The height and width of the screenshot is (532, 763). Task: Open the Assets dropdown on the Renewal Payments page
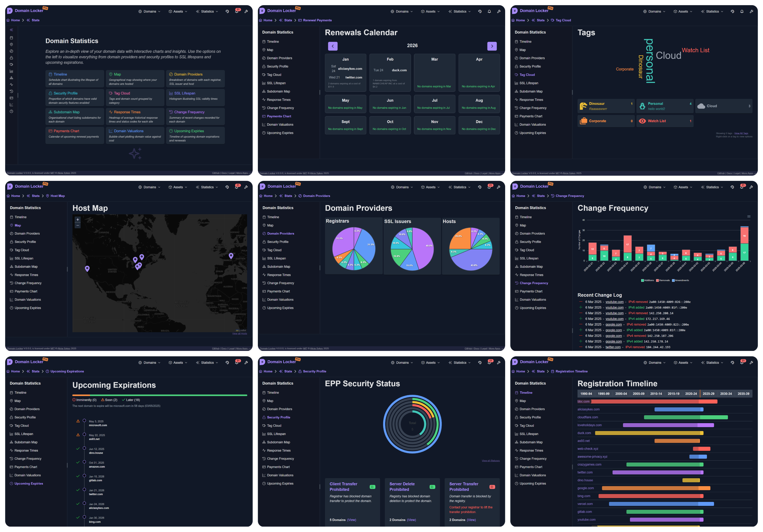tap(430, 12)
